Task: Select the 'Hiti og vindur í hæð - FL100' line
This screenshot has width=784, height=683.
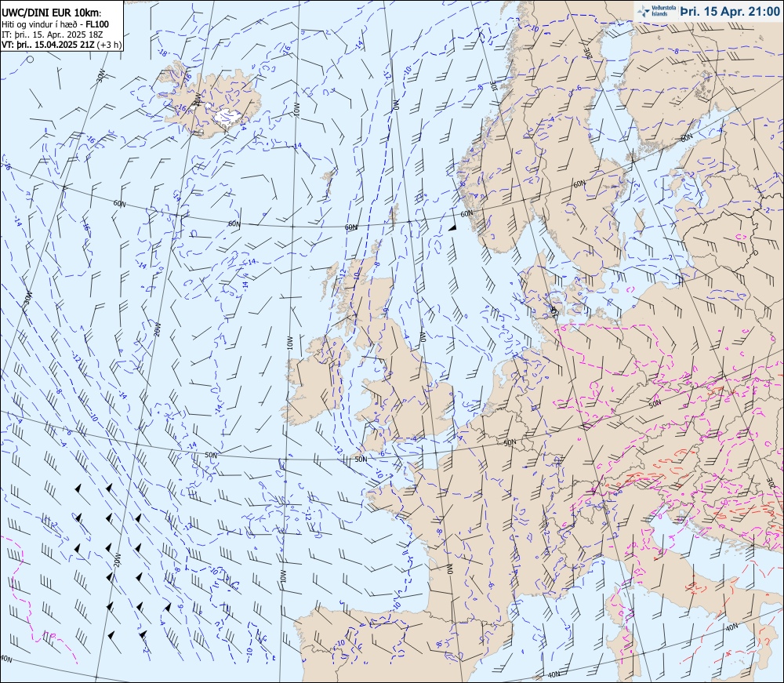Action: point(55,24)
